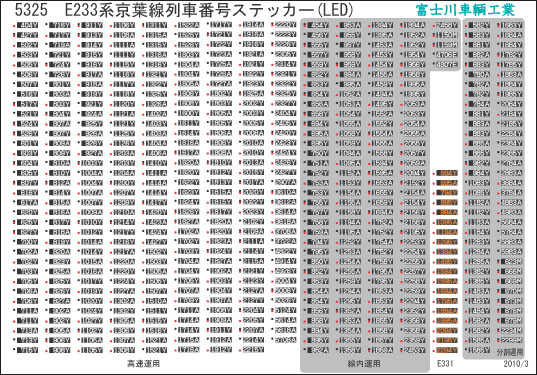Click the E331 column label
537x375 pixels.
445,363
